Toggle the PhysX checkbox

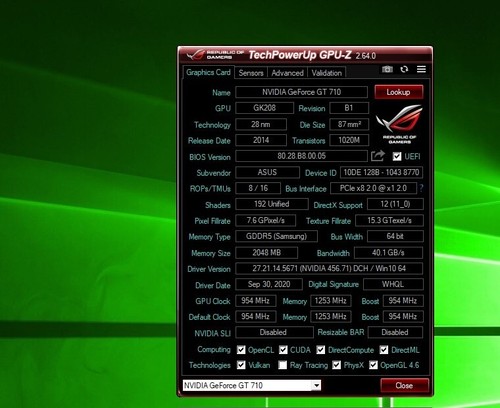click(x=337, y=365)
